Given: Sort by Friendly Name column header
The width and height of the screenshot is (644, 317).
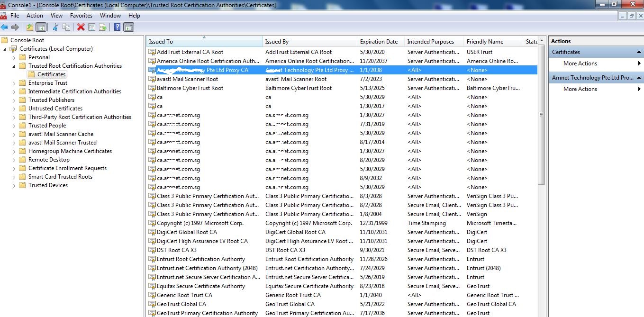Looking at the screenshot, I should click(x=493, y=42).
